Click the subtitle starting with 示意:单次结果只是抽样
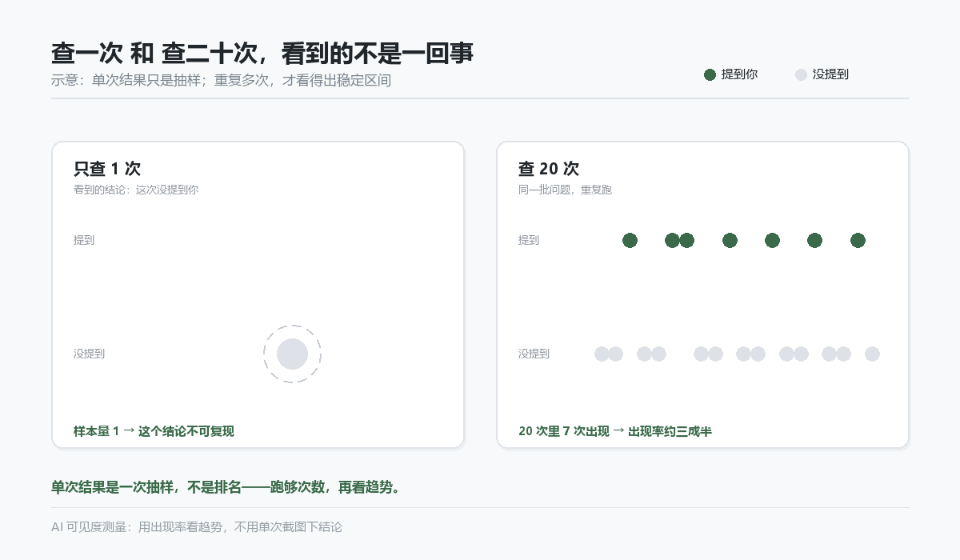The width and height of the screenshot is (960, 560). coord(221,80)
